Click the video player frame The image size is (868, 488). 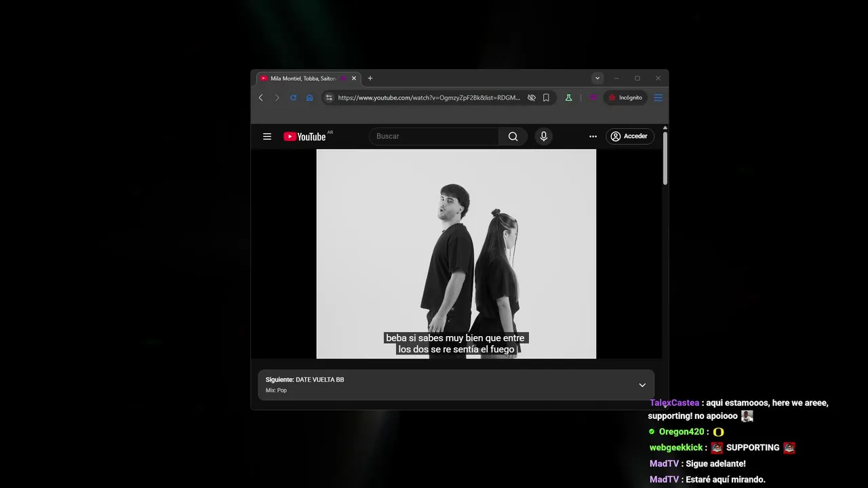click(x=456, y=253)
